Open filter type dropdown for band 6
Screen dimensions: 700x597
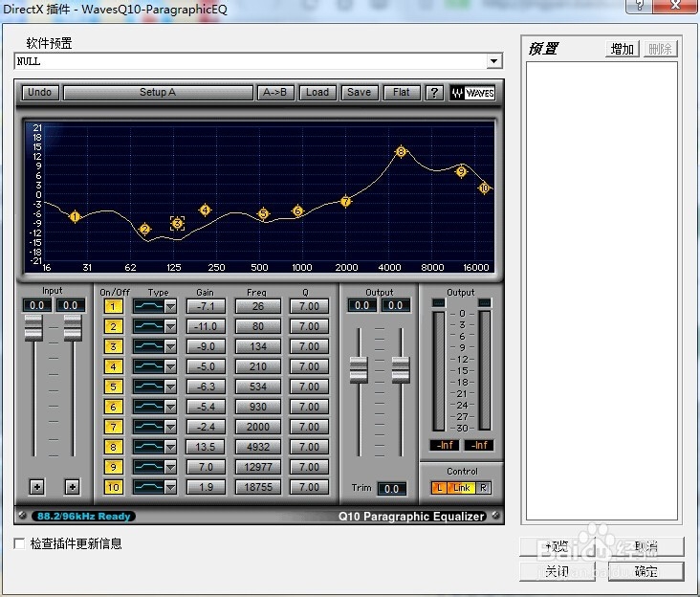[170, 407]
